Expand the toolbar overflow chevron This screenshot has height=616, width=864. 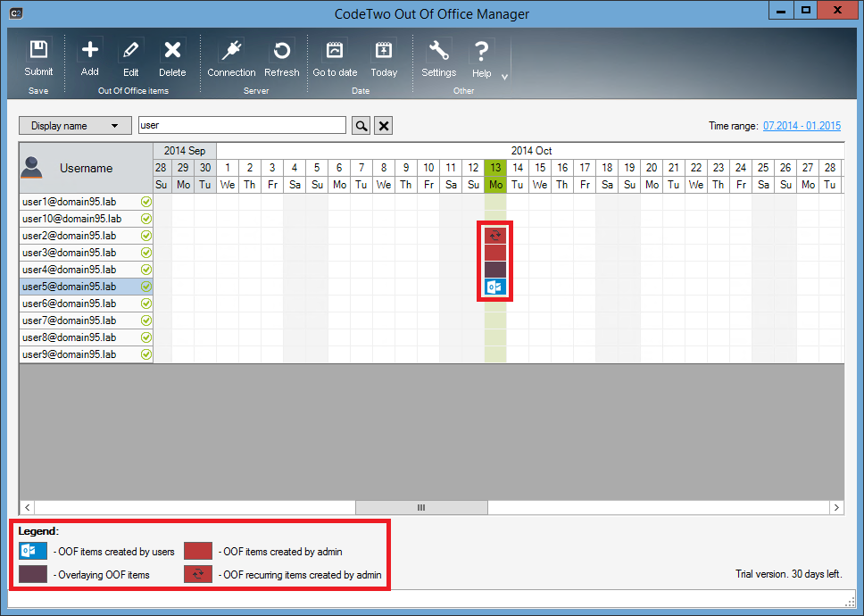click(504, 77)
